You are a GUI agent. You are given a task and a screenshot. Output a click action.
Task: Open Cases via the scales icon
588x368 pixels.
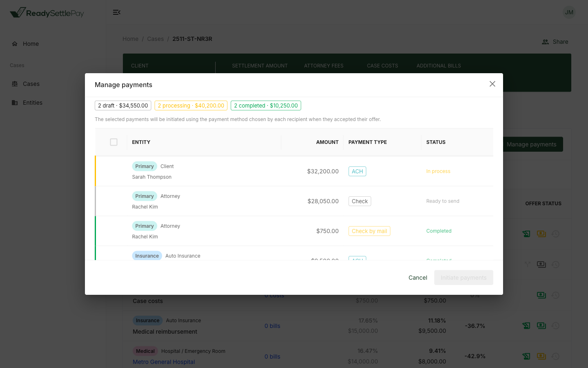pos(14,84)
